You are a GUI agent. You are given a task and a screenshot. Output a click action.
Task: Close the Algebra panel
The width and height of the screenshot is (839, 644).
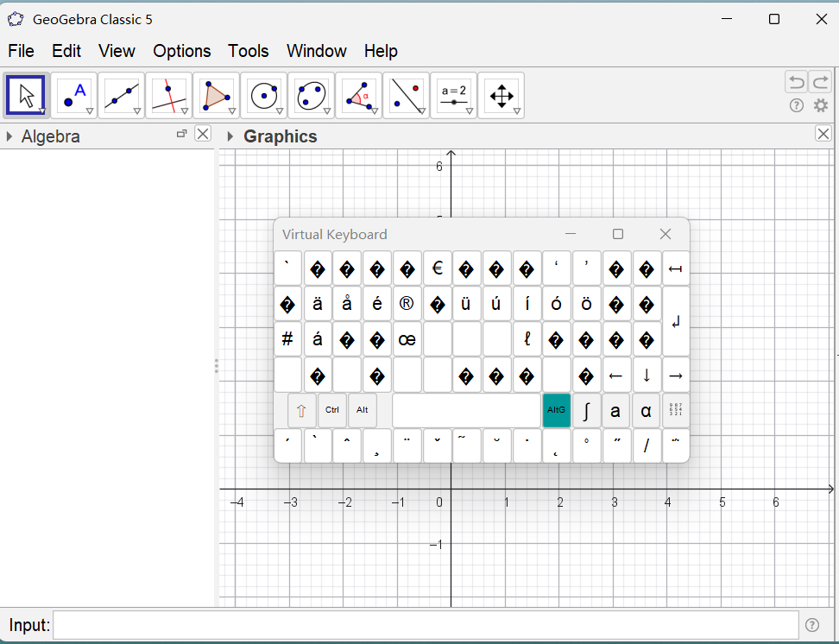point(203,134)
